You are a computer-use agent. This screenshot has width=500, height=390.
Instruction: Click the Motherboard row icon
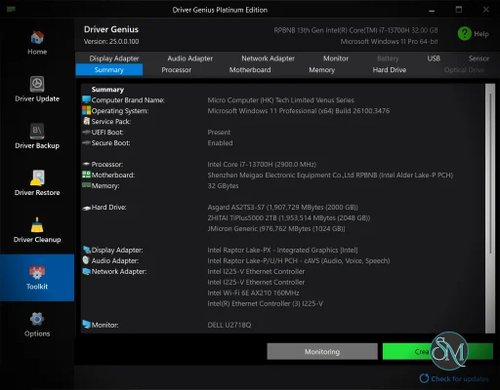[x=86, y=174]
